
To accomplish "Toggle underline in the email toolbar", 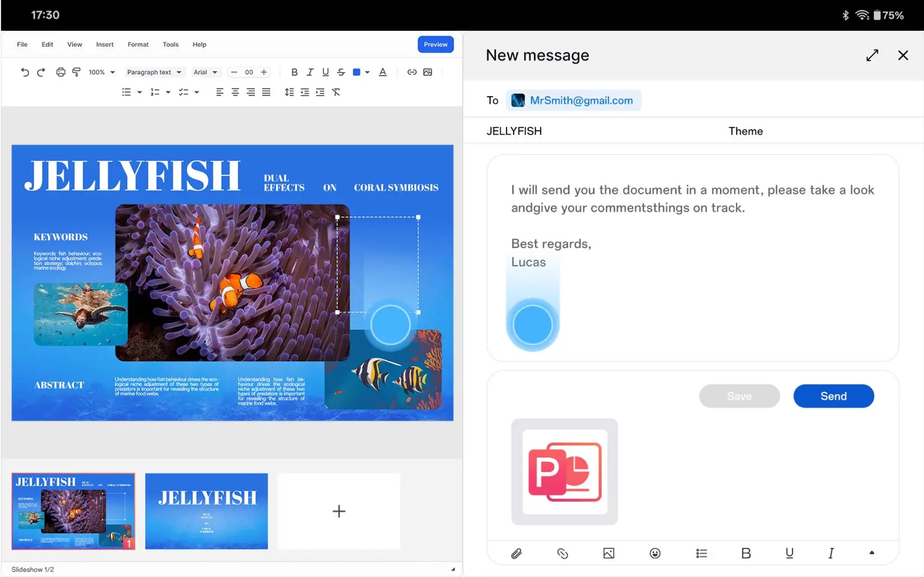I will [x=789, y=553].
